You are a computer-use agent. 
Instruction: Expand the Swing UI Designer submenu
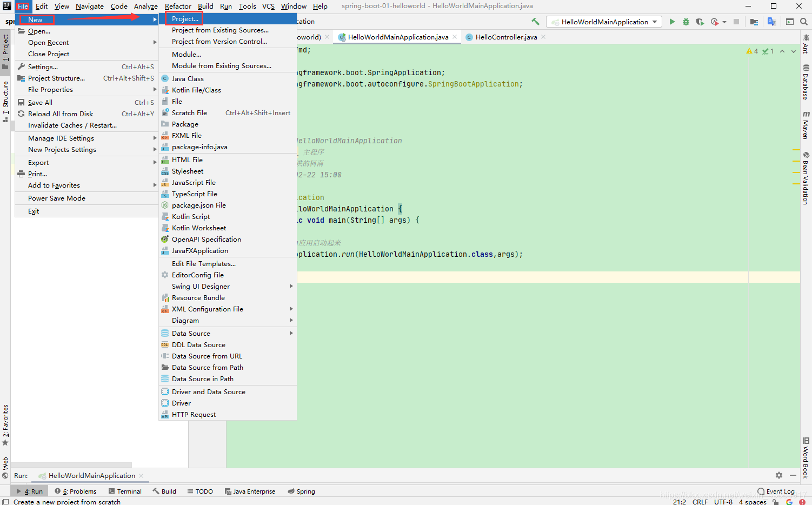click(x=228, y=287)
